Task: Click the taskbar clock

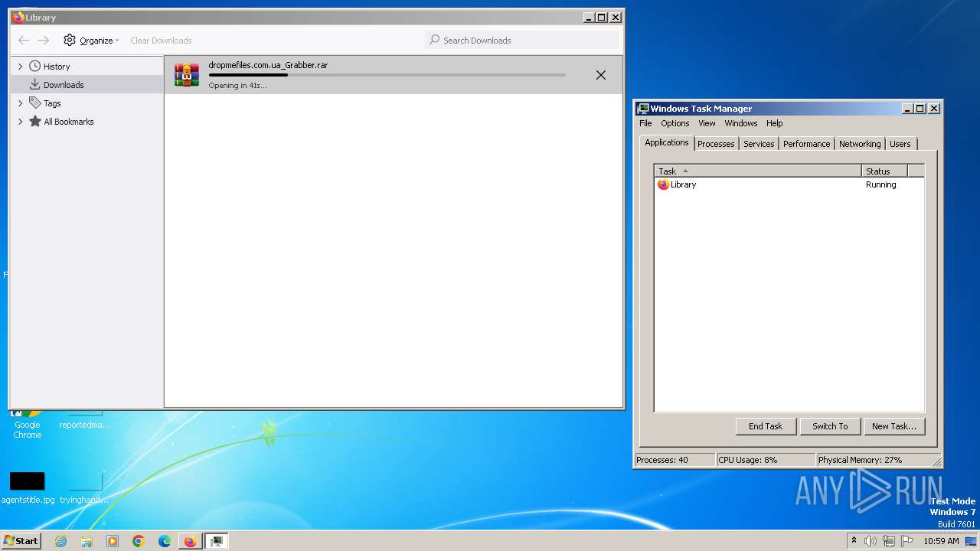Action: (941, 541)
